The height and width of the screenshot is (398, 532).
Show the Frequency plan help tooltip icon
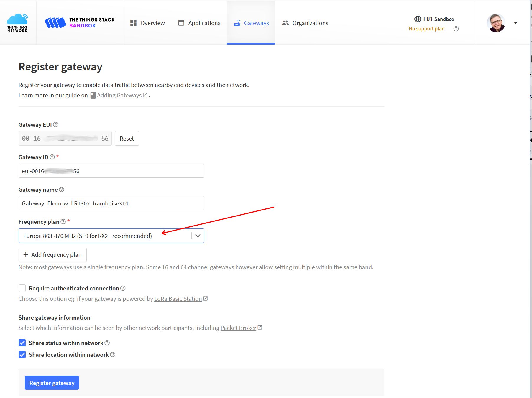click(63, 221)
